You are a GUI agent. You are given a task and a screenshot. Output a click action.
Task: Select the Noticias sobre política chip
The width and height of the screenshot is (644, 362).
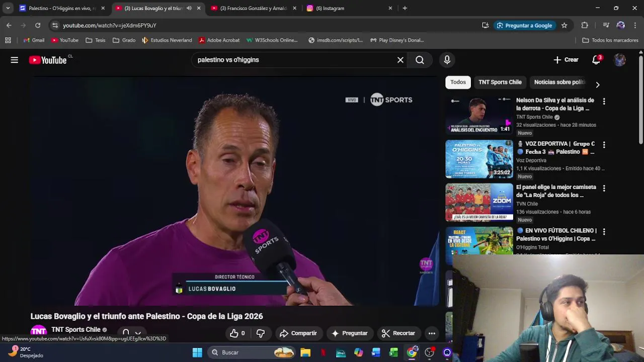pos(559,82)
